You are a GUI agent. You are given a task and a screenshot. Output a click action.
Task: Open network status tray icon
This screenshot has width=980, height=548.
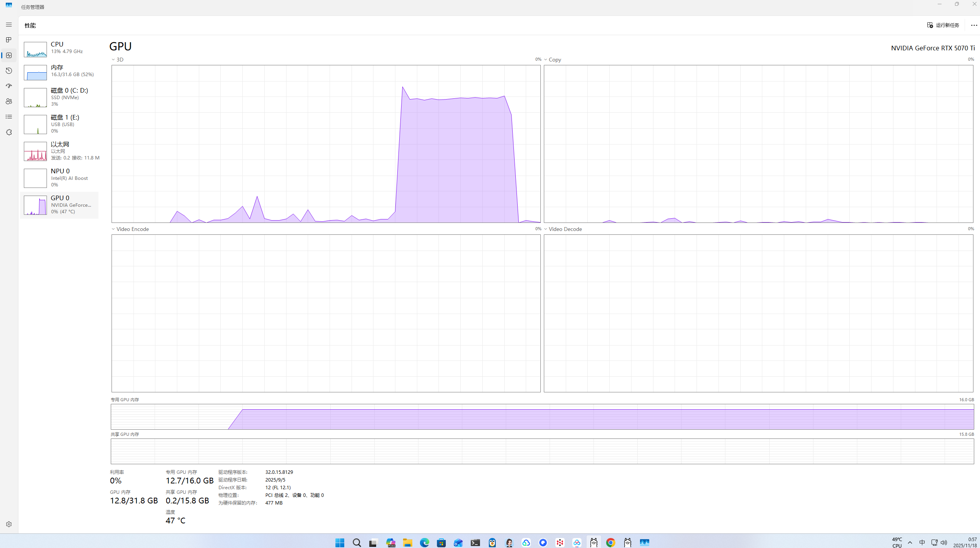(934, 542)
